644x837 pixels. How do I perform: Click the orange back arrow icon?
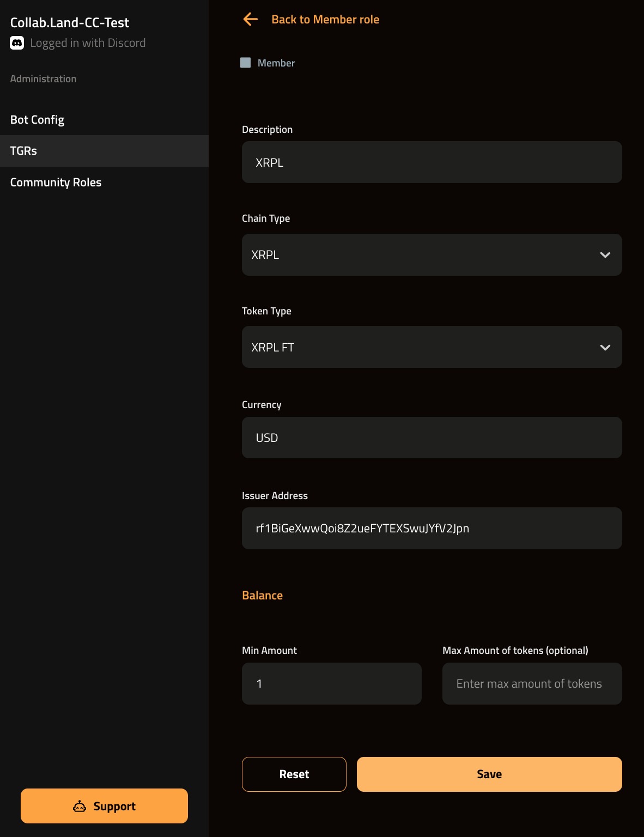(250, 20)
